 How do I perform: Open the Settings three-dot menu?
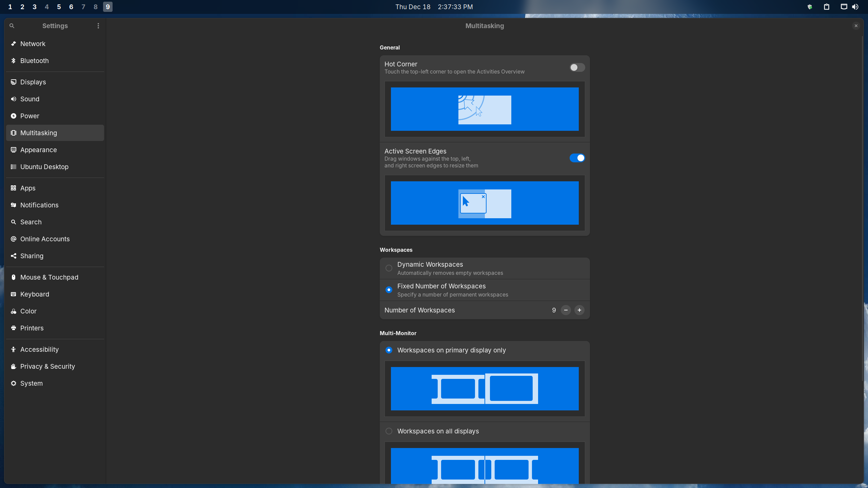(x=98, y=26)
